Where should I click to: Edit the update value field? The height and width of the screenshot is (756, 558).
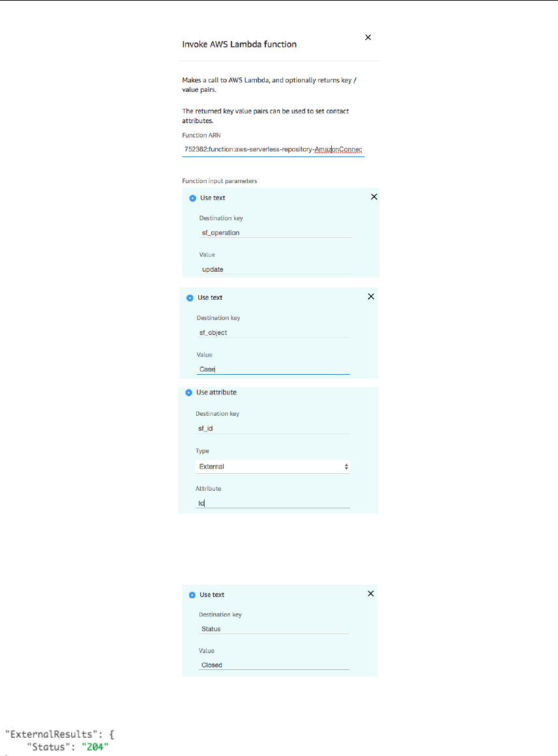(276, 269)
